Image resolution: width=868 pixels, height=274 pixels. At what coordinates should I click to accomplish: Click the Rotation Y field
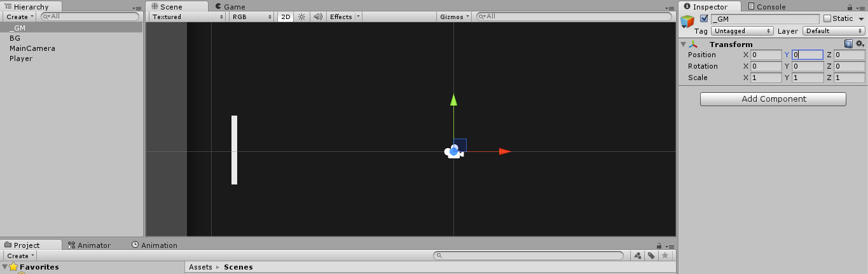click(807, 66)
